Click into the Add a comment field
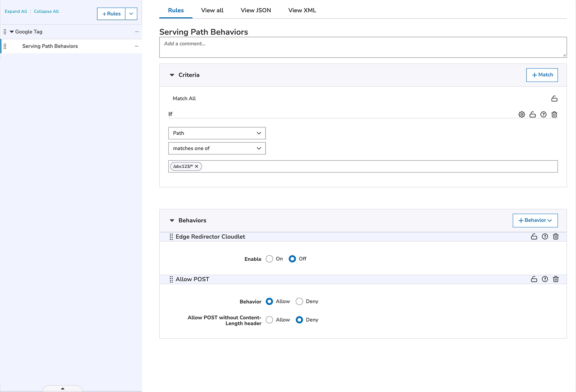The width and height of the screenshot is (576, 392). click(362, 47)
